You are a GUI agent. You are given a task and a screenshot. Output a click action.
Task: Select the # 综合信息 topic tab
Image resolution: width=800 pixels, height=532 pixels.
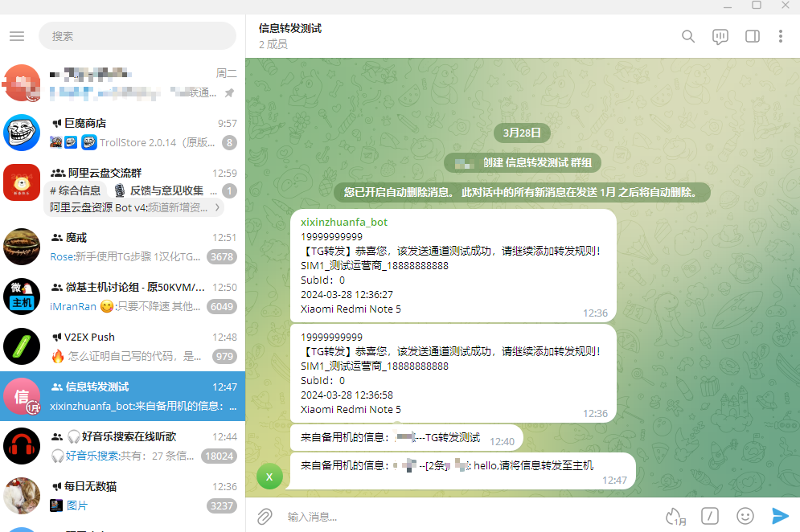(76, 190)
